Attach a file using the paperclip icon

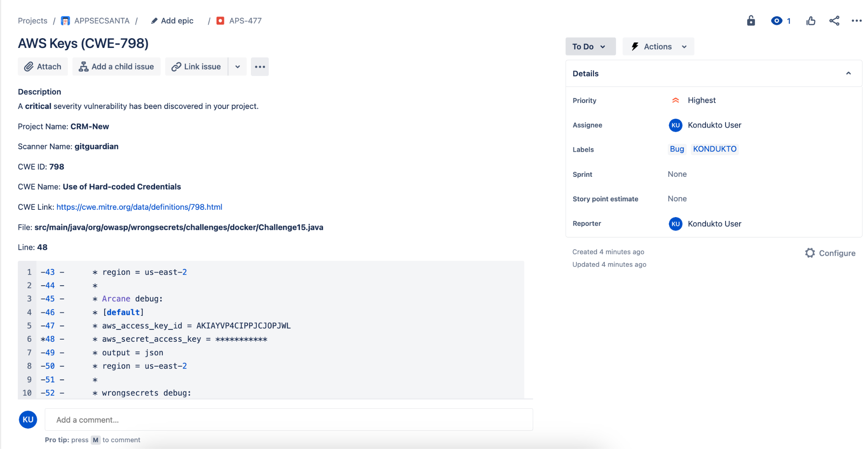tap(29, 67)
